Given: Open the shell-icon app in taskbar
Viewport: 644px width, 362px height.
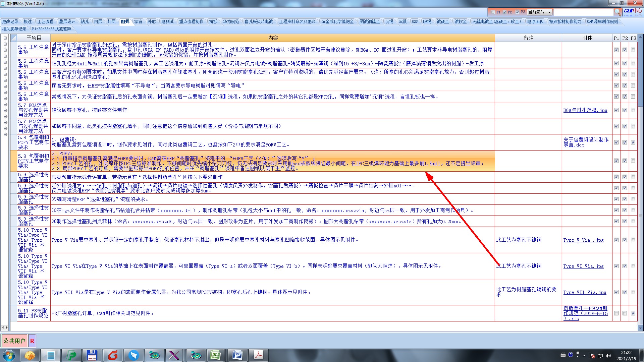Looking at the screenshot, I should 30,355.
